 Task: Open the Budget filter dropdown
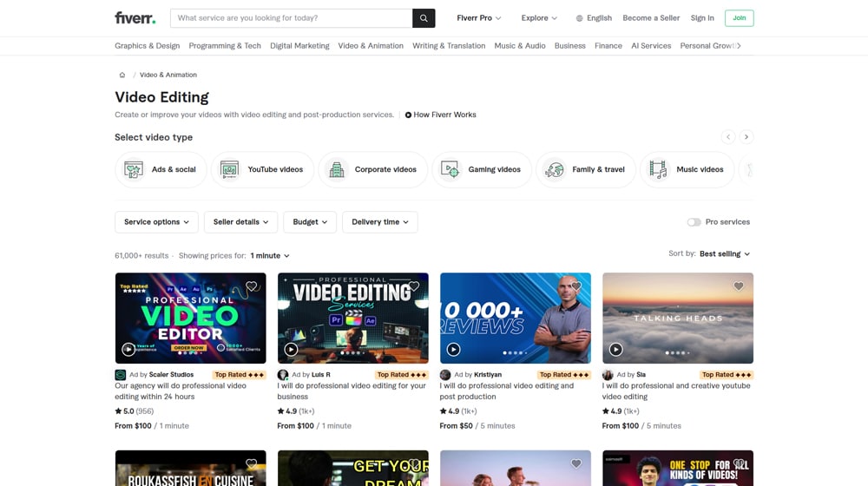click(x=310, y=222)
